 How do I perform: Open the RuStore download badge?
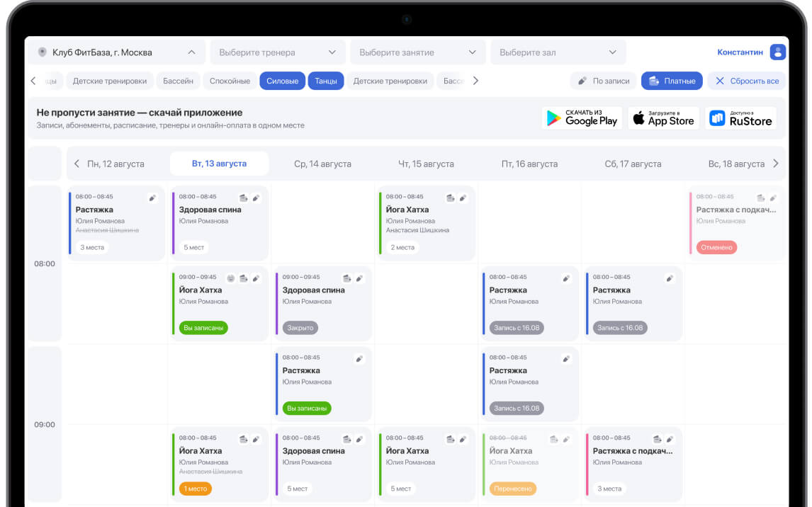(x=740, y=118)
